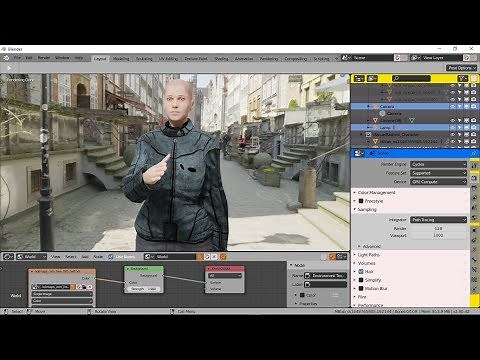Click the Background node header
Image resolution: width=480 pixels, height=360 pixels.
144,269
